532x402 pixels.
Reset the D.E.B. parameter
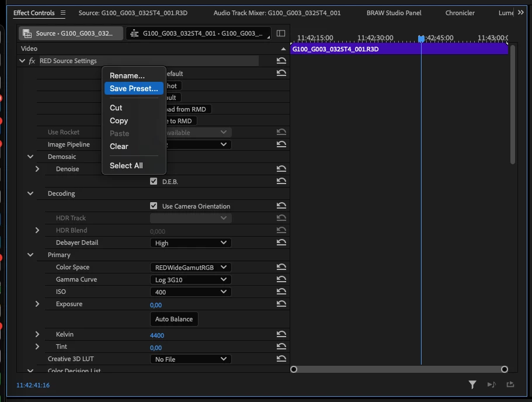[x=281, y=181]
